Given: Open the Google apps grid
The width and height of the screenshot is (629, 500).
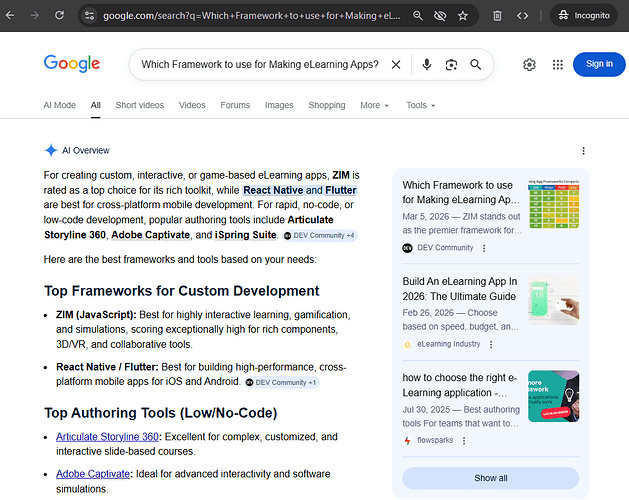Looking at the screenshot, I should click(x=557, y=65).
